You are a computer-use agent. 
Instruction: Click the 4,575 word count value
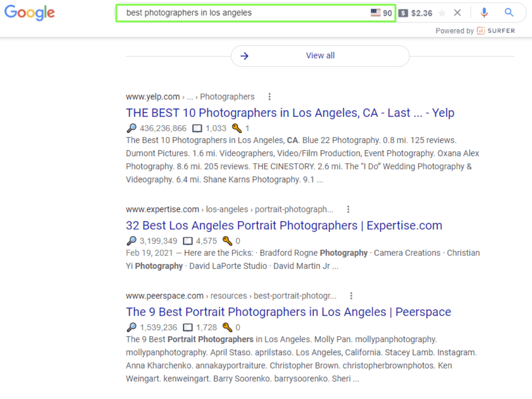(207, 241)
